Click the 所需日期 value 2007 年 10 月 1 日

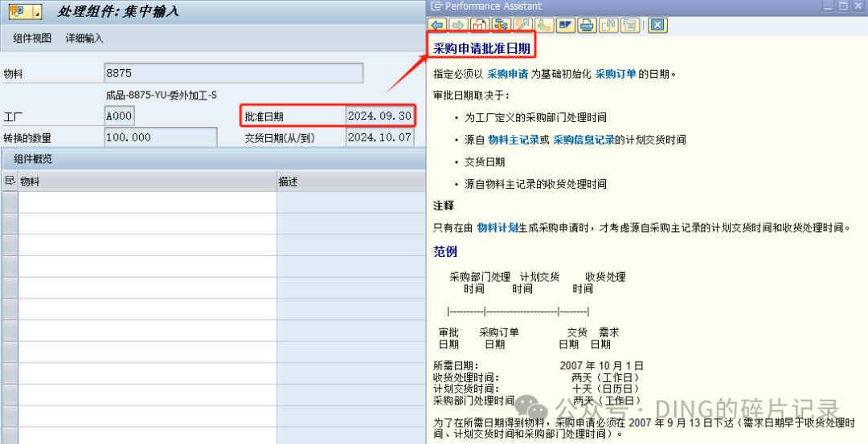coord(602,365)
